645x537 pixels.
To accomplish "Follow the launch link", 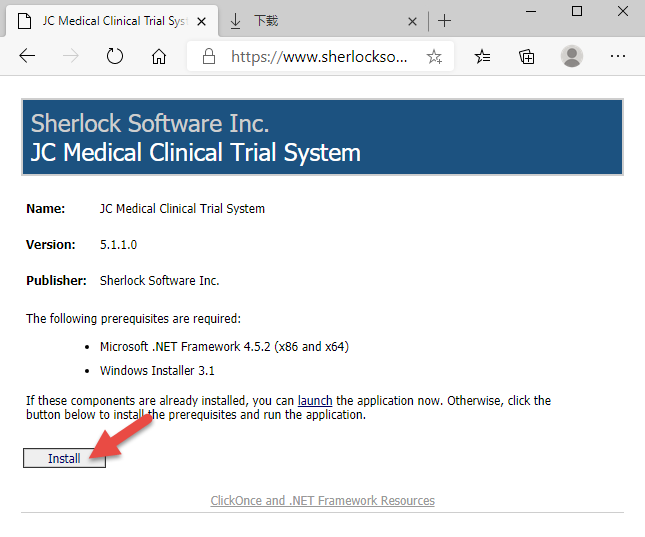I will 315,400.
